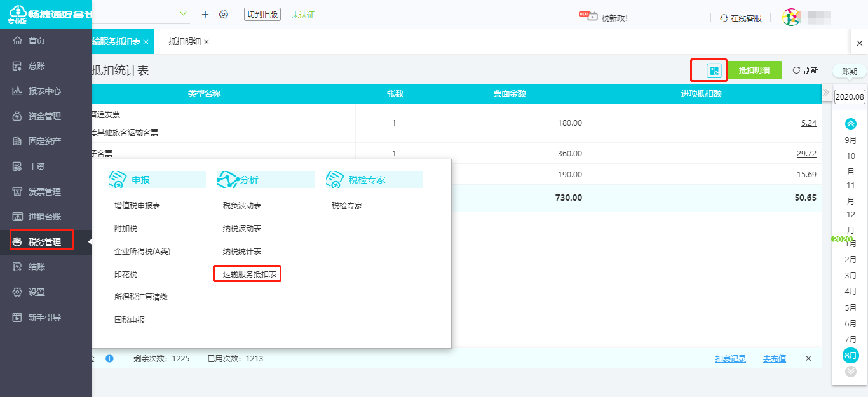868x397 pixels.
Task: Click 账期 period button
Action: pos(850,71)
